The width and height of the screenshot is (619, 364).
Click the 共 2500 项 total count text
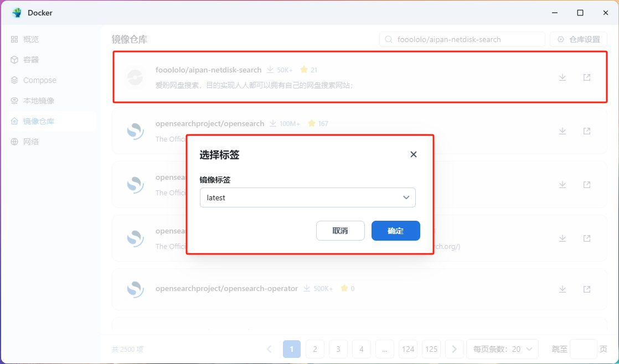[127, 349]
